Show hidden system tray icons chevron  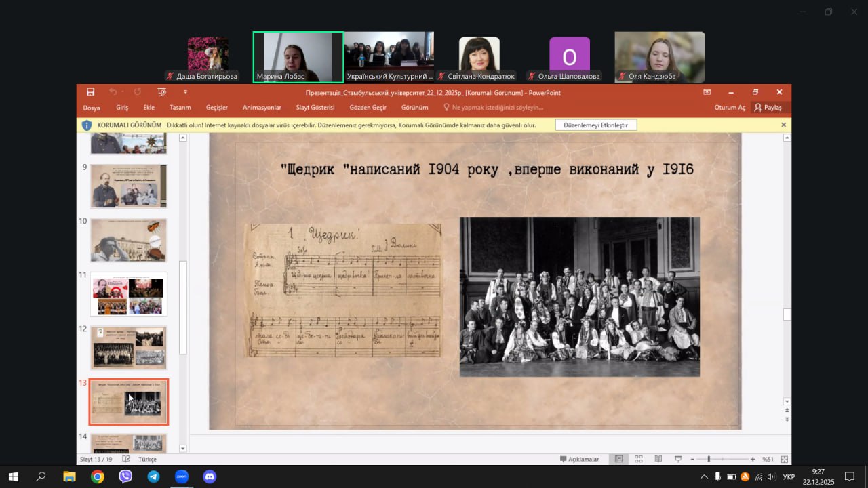pos(704,476)
